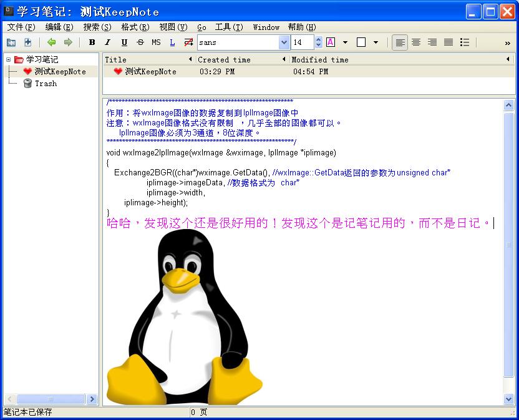This screenshot has height=420, width=519.
Task: Sort by Created time column header
Action: click(x=242, y=60)
